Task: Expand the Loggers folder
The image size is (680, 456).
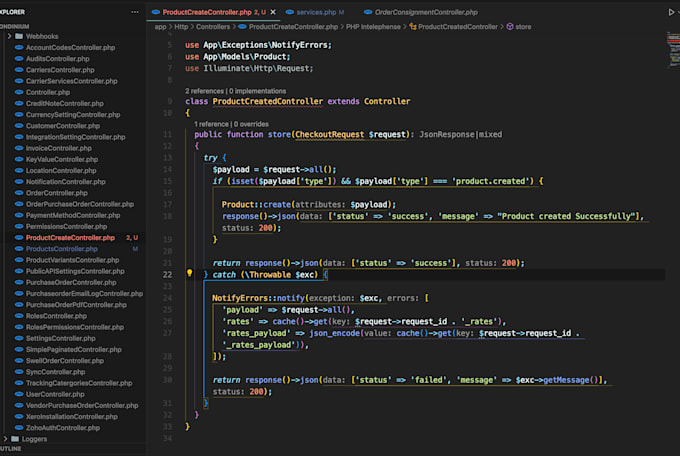Action: point(29,439)
